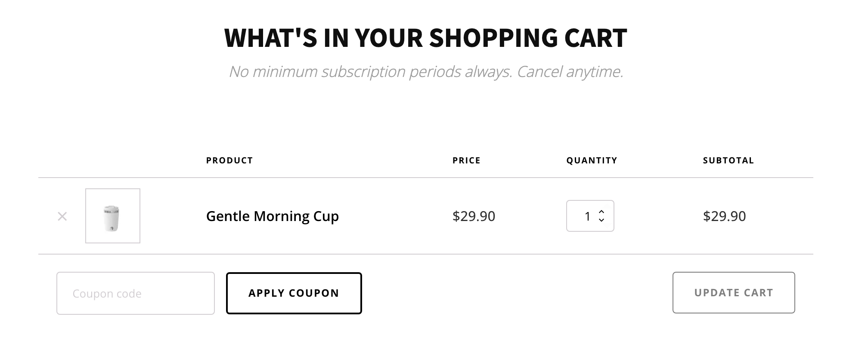
Task: Click the QUANTITY column header
Action: pos(592,160)
